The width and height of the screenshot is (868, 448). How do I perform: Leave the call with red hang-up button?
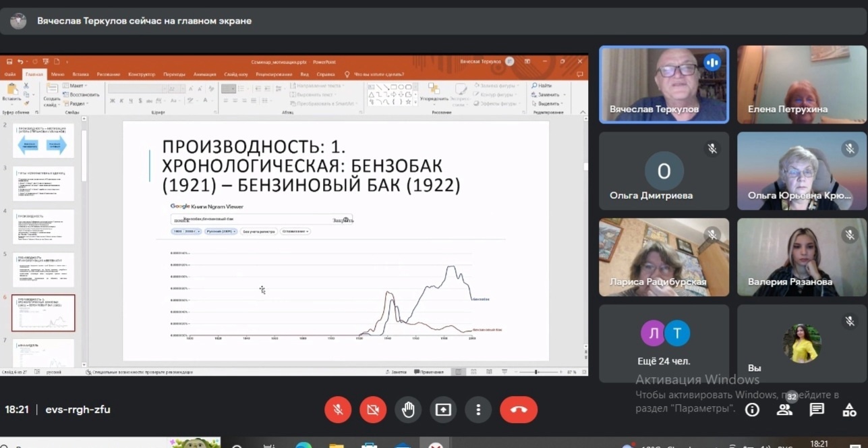pyautogui.click(x=519, y=410)
